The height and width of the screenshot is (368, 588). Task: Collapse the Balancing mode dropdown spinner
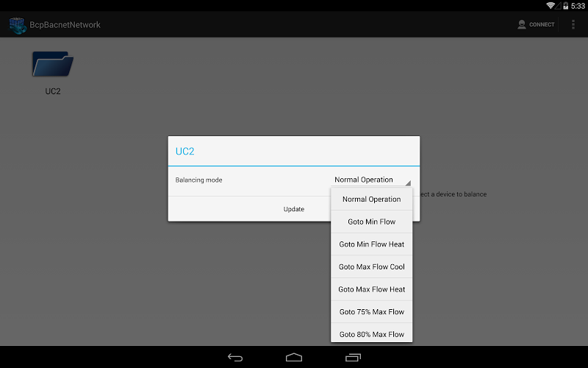(x=372, y=180)
